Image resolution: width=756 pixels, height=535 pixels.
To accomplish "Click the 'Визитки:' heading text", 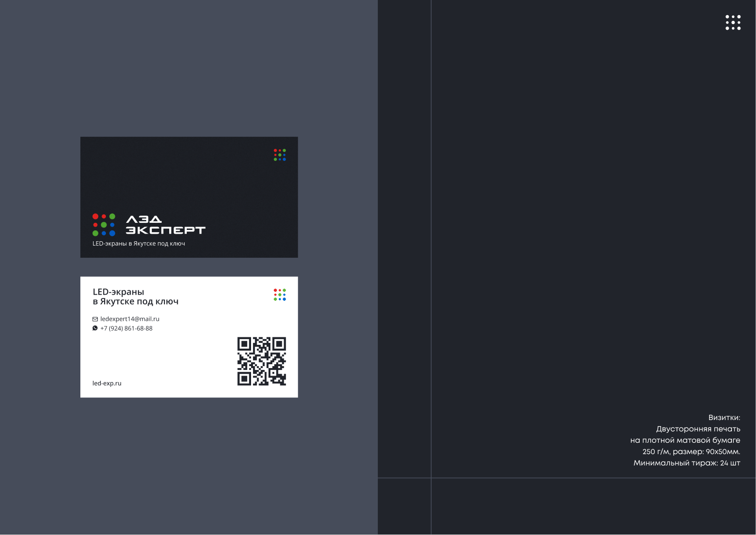I will click(724, 418).
